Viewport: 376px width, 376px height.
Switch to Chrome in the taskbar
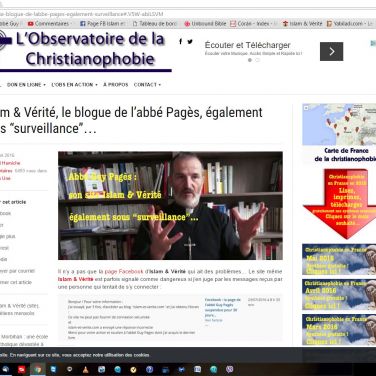click(38, 369)
